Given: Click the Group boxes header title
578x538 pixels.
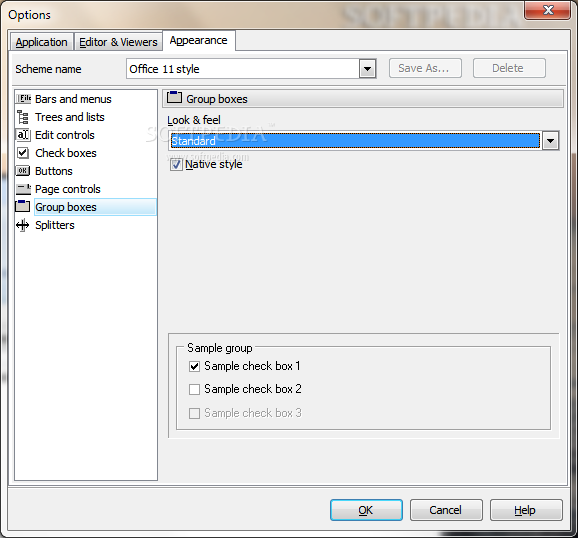Looking at the screenshot, I should pyautogui.click(x=217, y=99).
